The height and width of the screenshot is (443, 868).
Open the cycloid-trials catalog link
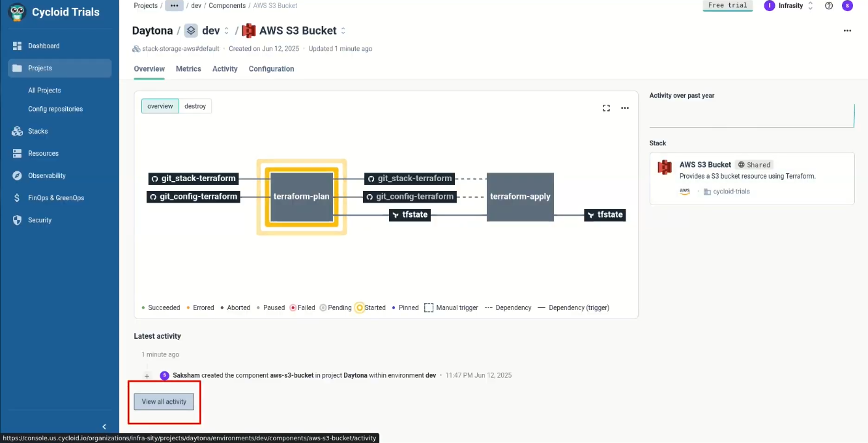727,192
